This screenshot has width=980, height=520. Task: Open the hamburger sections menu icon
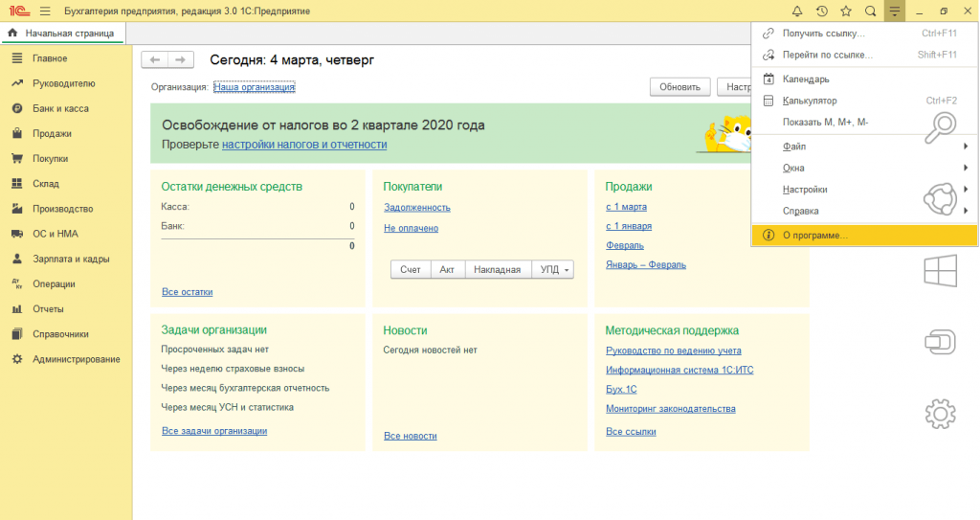(44, 11)
